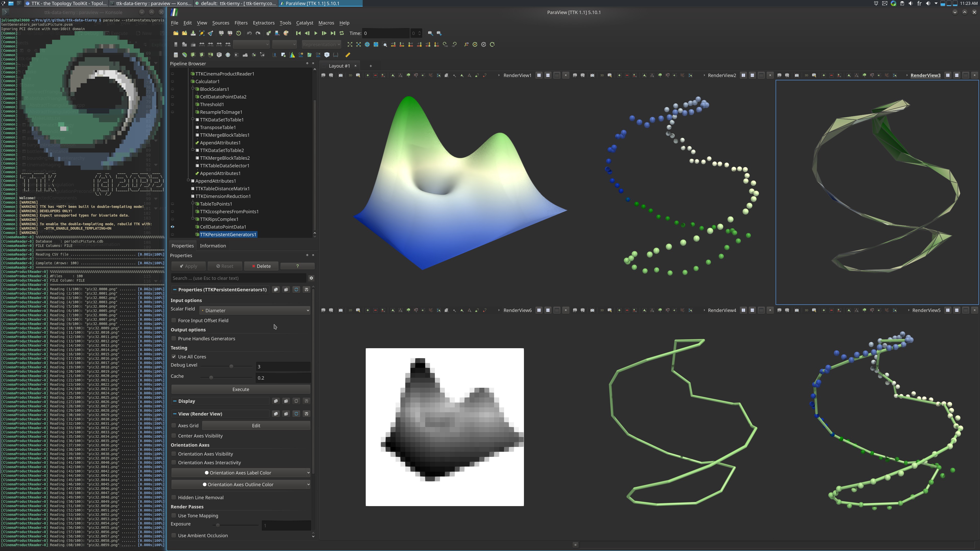Adjust the Debug Level slider
980x551 pixels.
231,366
